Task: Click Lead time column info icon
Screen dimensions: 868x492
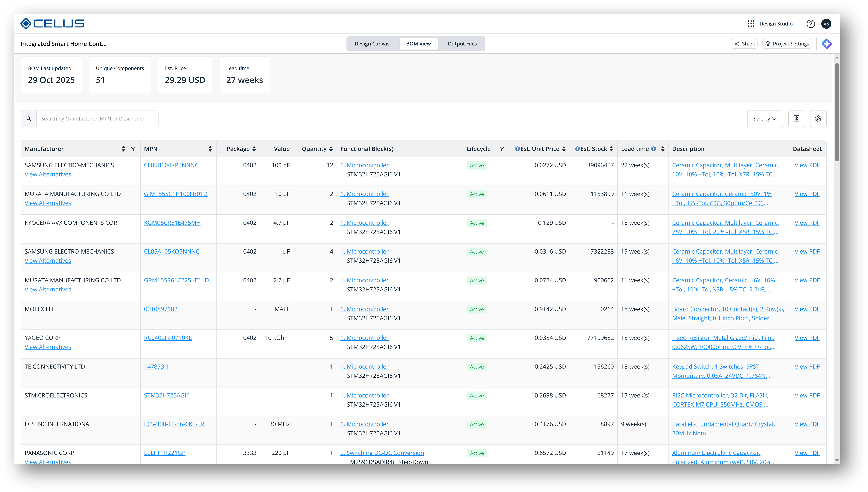Action: [654, 149]
